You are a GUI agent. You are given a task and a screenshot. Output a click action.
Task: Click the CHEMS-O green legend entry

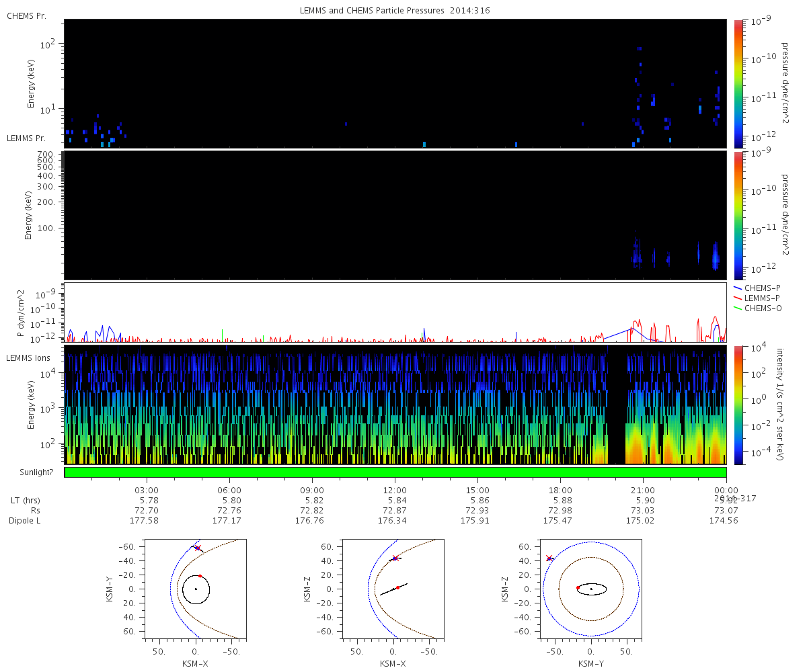pos(757,308)
